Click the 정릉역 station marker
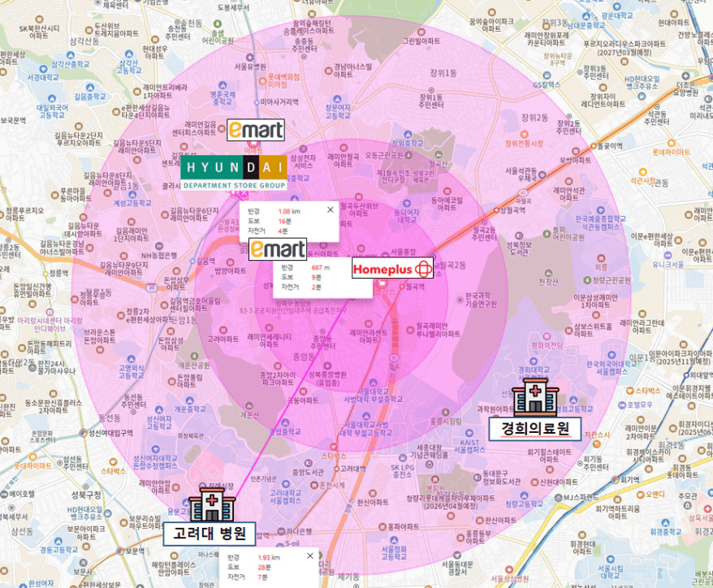The height and width of the screenshot is (588, 713). (45, 274)
